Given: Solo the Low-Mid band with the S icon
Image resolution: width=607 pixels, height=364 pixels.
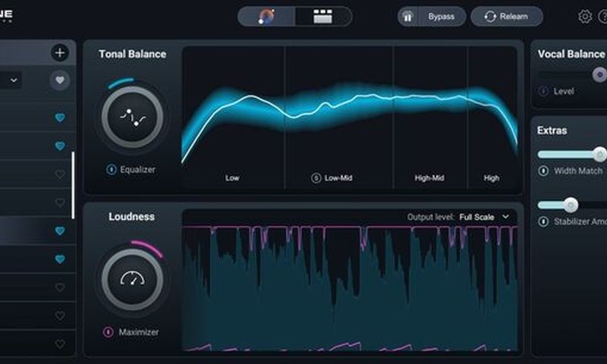Looking at the screenshot, I should tap(316, 178).
